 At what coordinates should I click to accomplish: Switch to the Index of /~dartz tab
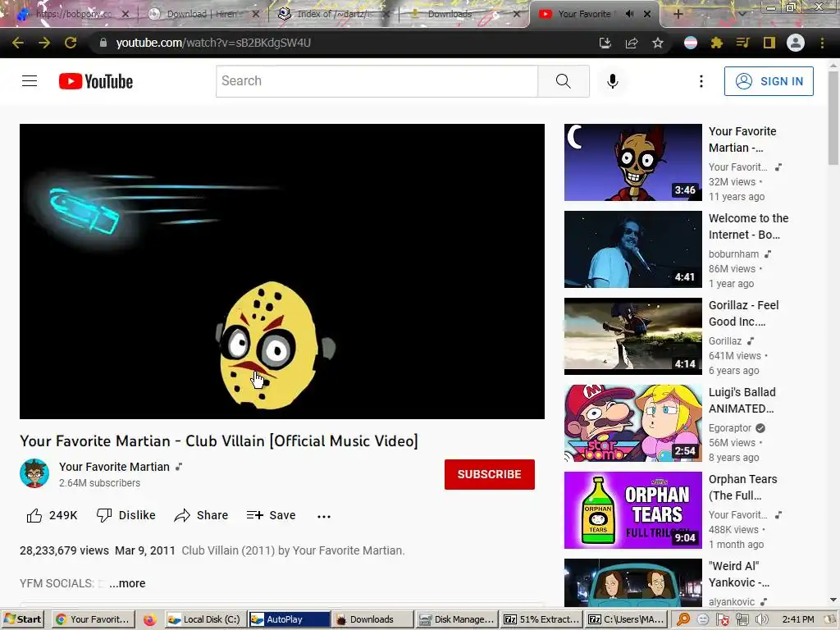332,14
